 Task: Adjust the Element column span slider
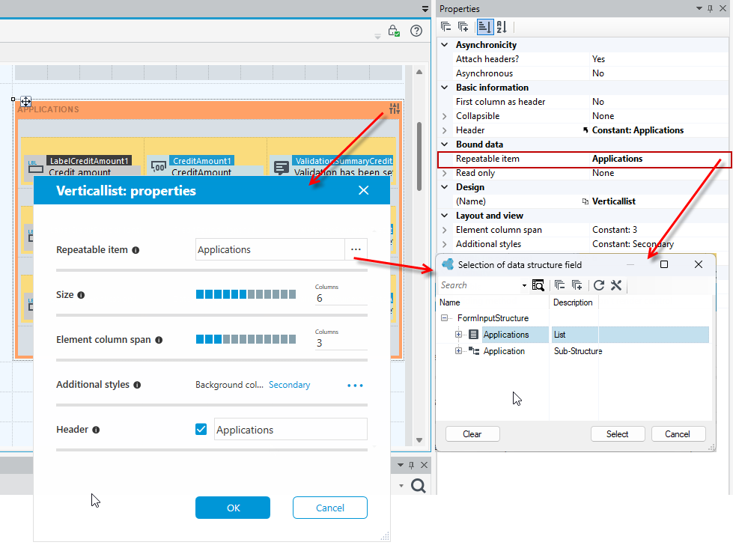pyautogui.click(x=246, y=339)
